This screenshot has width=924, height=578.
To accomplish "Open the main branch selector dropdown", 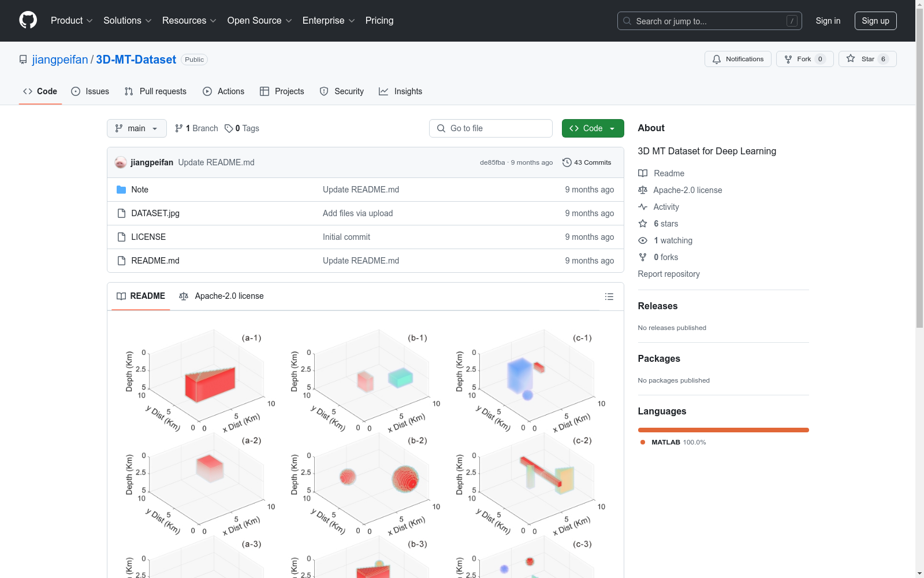I will 137,128.
